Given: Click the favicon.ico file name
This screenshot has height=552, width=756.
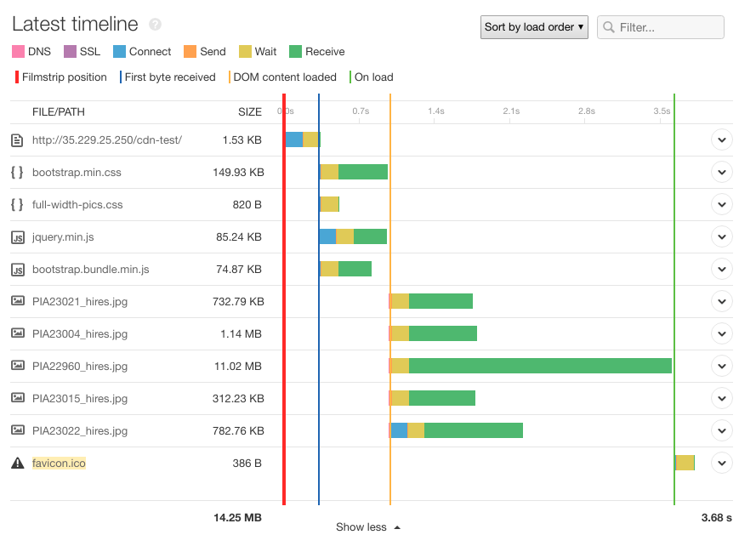Looking at the screenshot, I should 59,464.
